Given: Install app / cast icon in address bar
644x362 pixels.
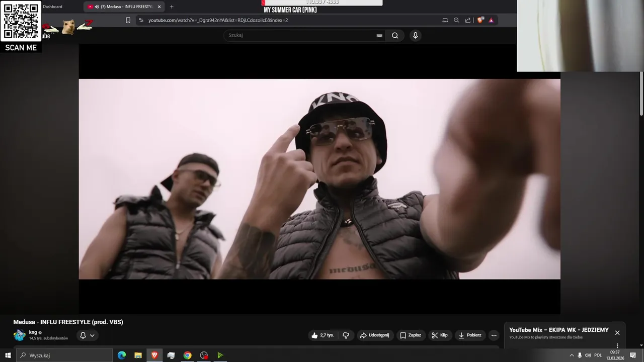Looking at the screenshot, I should point(445,20).
